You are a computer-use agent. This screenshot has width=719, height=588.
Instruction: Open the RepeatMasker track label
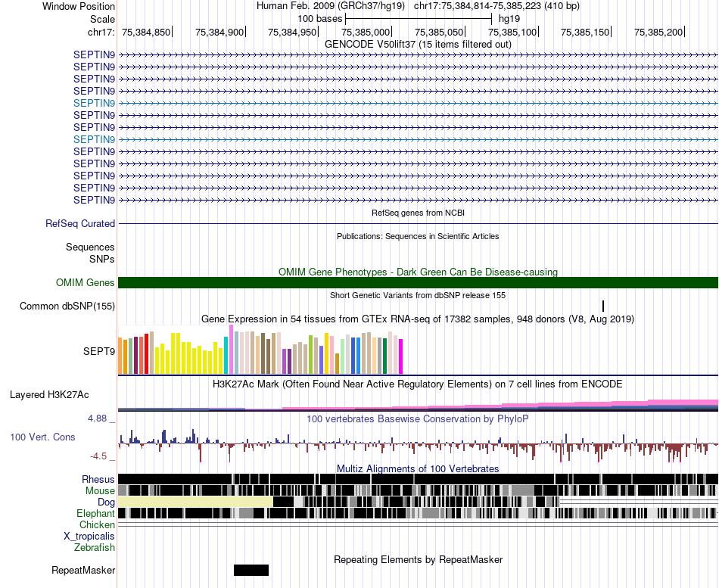[83, 570]
